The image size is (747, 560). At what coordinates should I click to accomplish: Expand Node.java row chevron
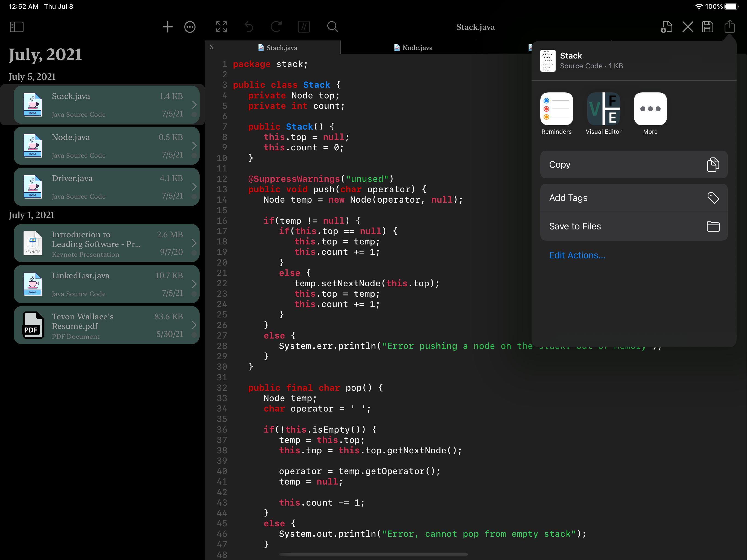pos(194,145)
